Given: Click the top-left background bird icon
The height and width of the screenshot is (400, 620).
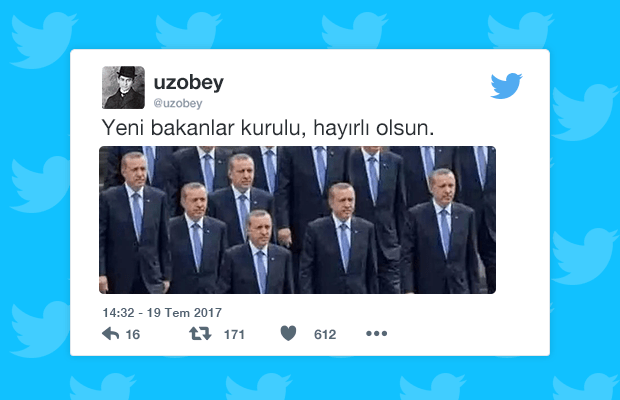Looking at the screenshot, I should coord(43,40).
